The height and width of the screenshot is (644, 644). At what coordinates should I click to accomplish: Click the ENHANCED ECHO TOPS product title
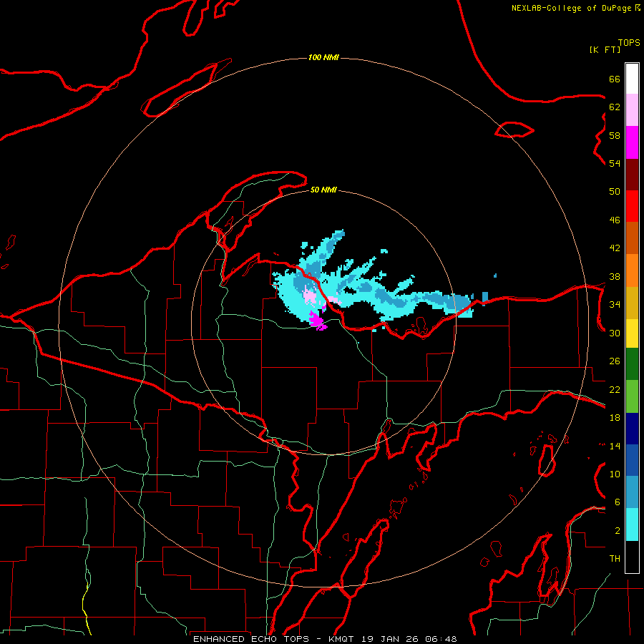[250, 639]
